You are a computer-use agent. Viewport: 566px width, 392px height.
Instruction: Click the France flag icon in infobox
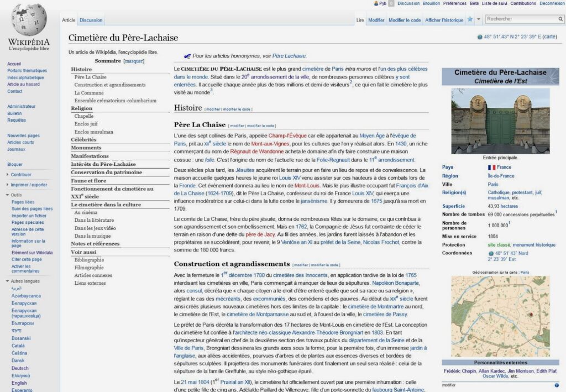click(x=491, y=168)
